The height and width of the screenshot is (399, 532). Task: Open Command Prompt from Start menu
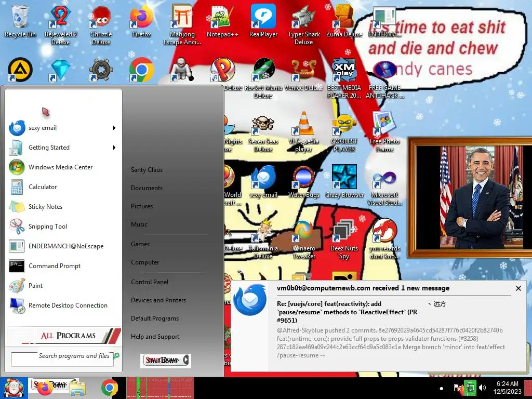click(63, 266)
